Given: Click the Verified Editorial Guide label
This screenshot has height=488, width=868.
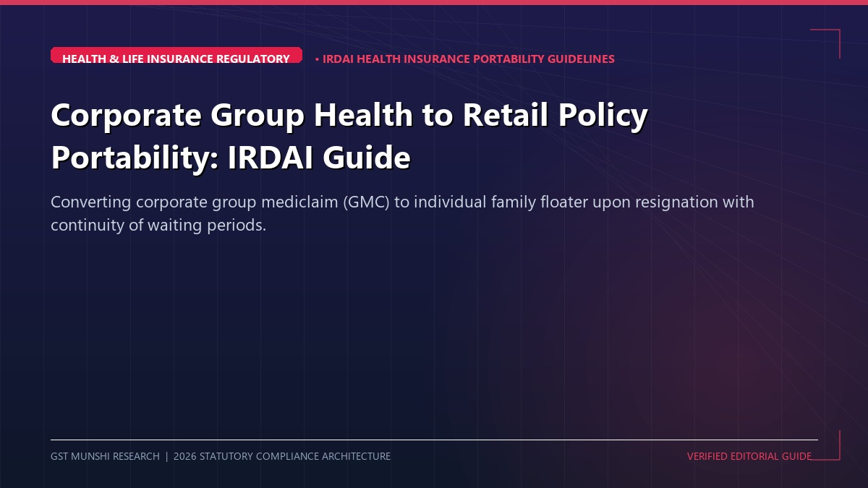Looking at the screenshot, I should (x=749, y=456).
